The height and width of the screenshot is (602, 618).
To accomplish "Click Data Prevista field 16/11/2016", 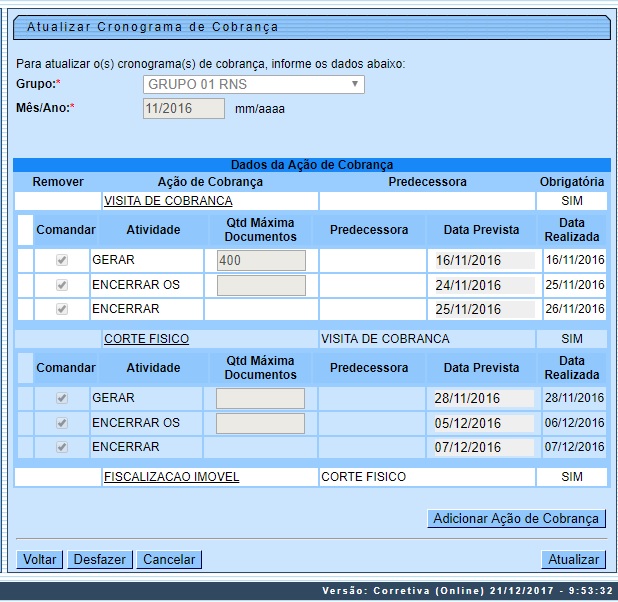I will (x=483, y=261).
